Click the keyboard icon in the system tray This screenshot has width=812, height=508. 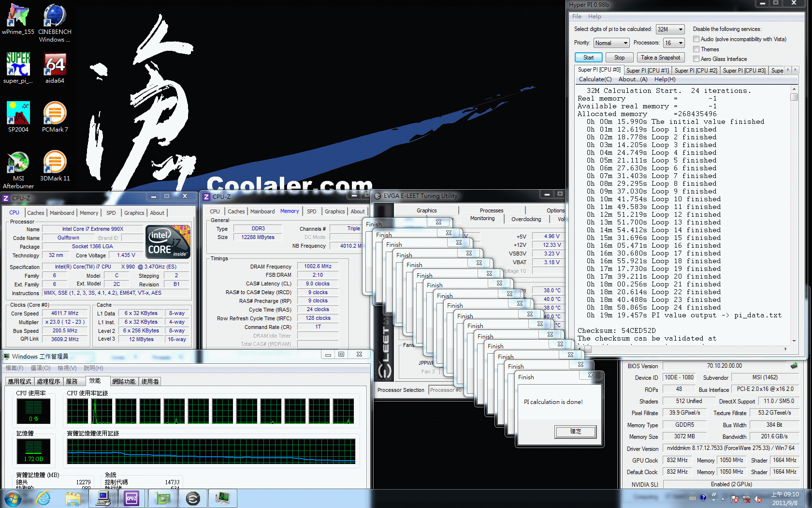(x=693, y=498)
